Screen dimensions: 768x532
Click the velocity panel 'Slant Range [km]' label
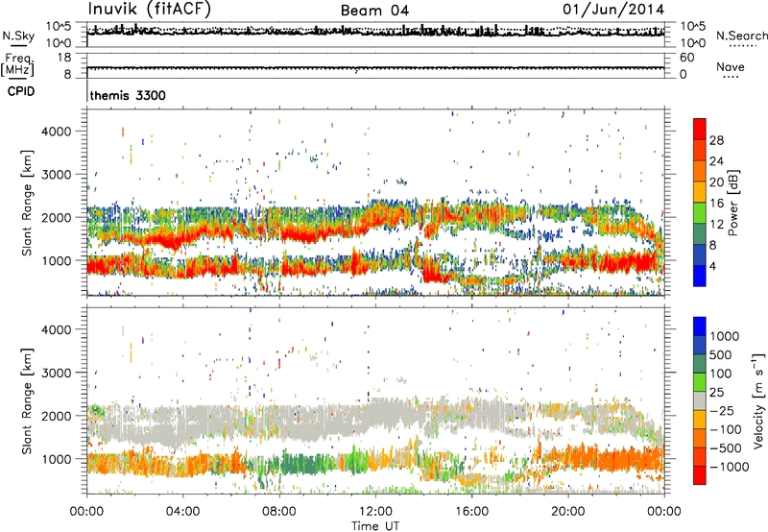point(27,400)
